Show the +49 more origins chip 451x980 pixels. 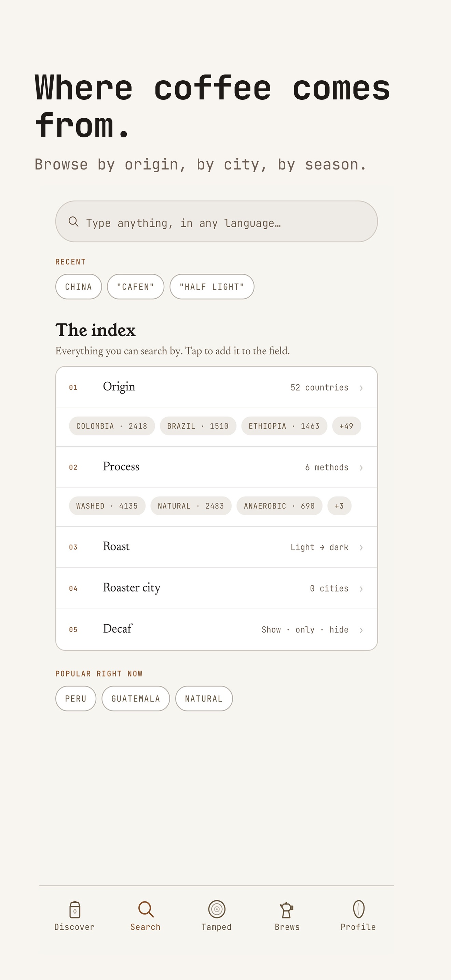(x=346, y=426)
